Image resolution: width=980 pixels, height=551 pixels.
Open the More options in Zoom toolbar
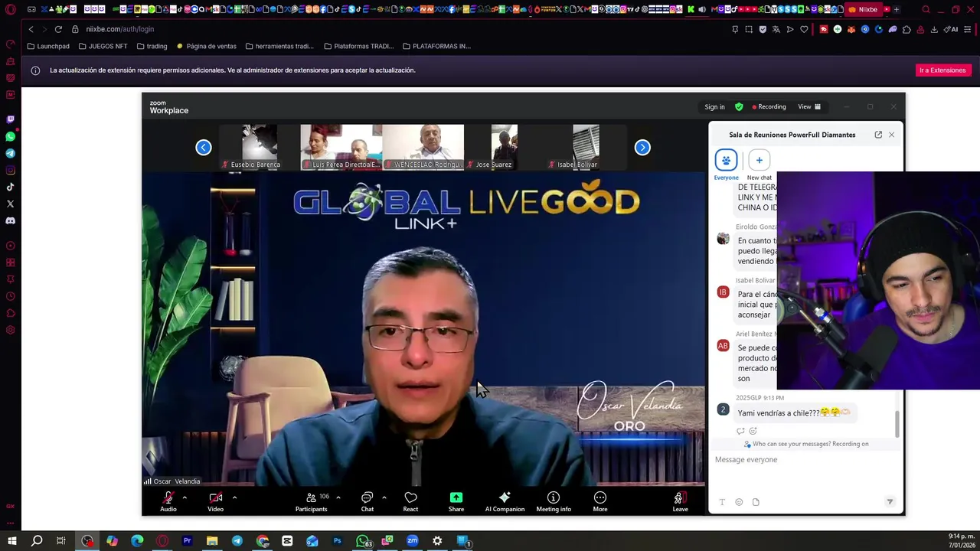pos(600,501)
